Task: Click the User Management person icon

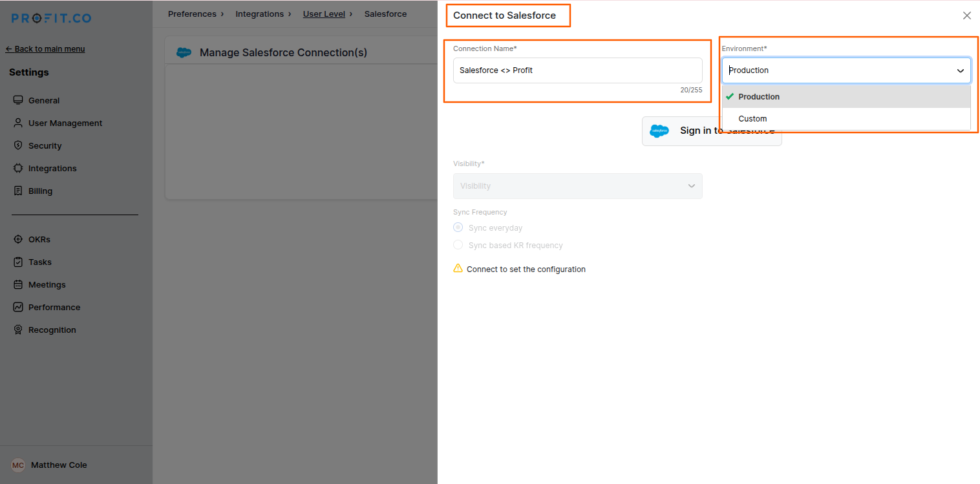Action: pos(18,123)
